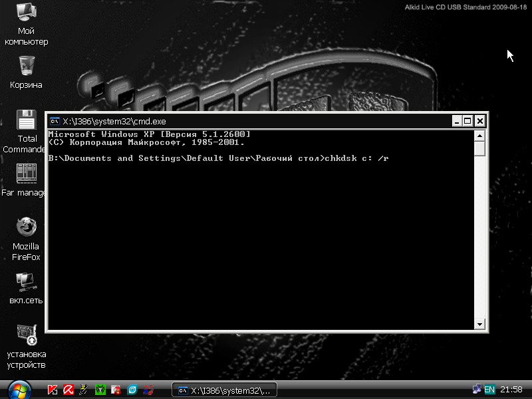Viewport: 532px width, 399px height.
Task: Click the network computers tray icon
Action: (477, 389)
